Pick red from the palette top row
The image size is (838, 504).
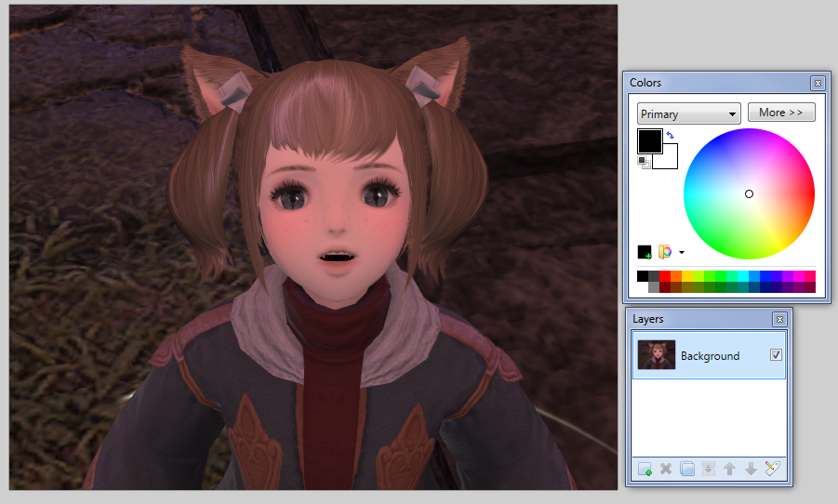point(665,276)
